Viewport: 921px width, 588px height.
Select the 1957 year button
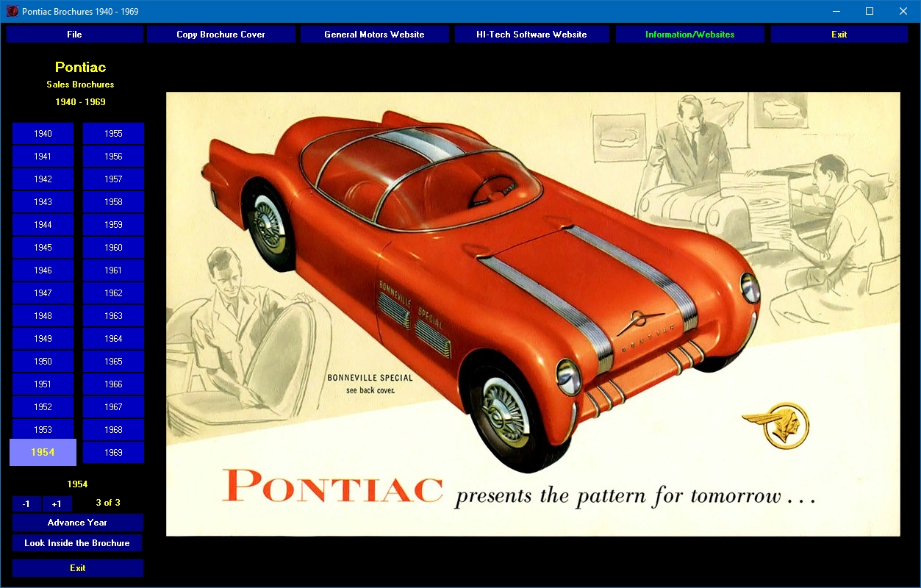point(113,179)
